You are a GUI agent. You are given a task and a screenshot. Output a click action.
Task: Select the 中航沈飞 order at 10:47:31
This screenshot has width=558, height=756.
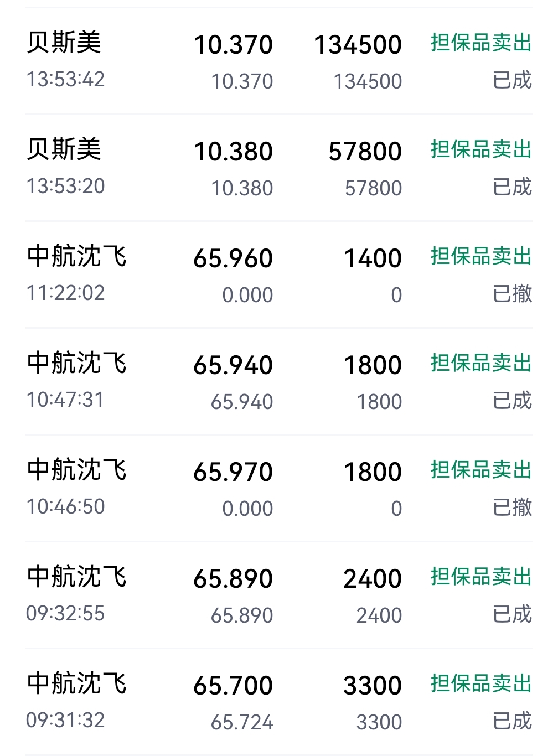[x=279, y=381]
